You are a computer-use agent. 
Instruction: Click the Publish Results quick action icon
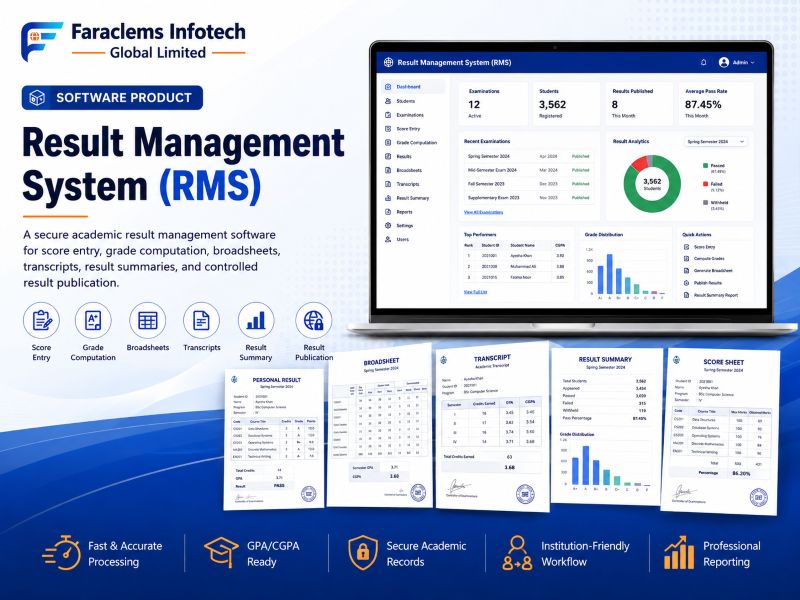coord(687,283)
